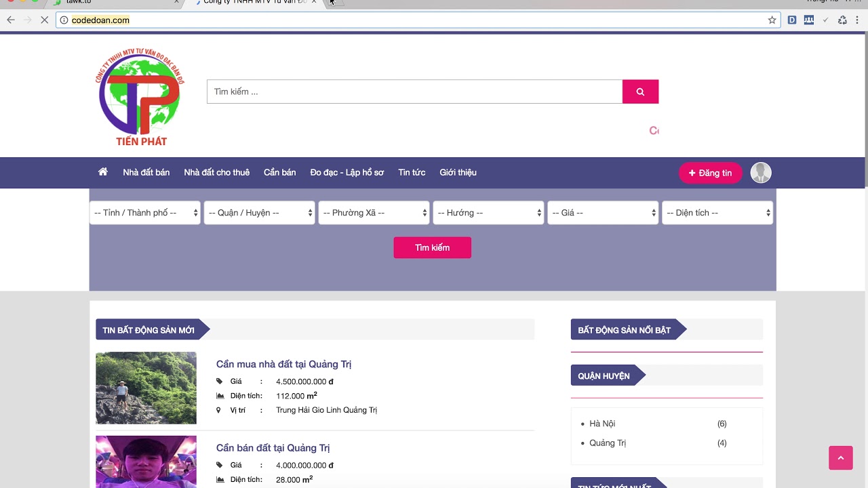The image size is (868, 488).
Task: Expand the Tỉnh / Thành phố dropdown
Action: coord(145,213)
